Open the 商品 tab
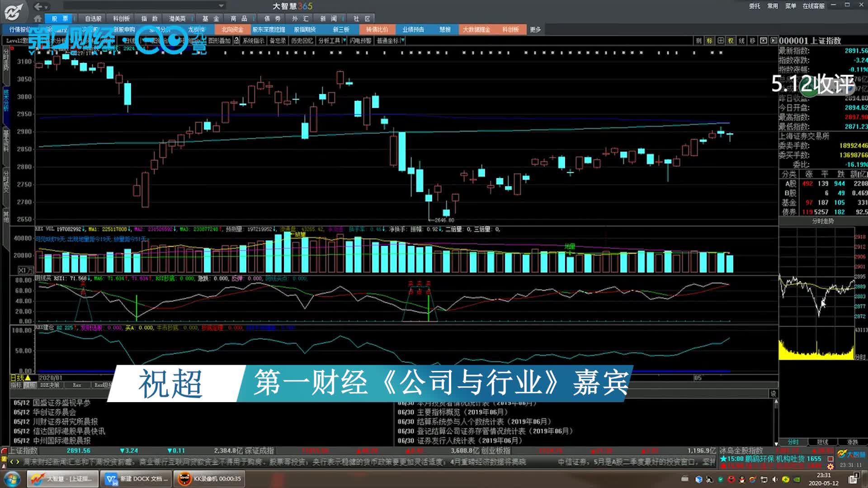This screenshot has width=868, height=488. click(x=239, y=19)
